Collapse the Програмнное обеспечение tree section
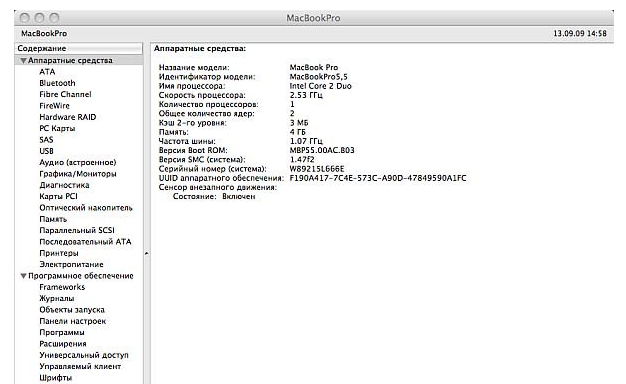The height and width of the screenshot is (384, 626). tap(24, 276)
